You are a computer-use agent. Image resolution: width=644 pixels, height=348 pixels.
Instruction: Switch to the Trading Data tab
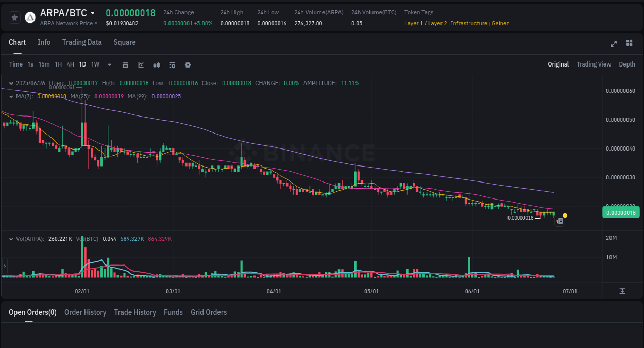[82, 42]
